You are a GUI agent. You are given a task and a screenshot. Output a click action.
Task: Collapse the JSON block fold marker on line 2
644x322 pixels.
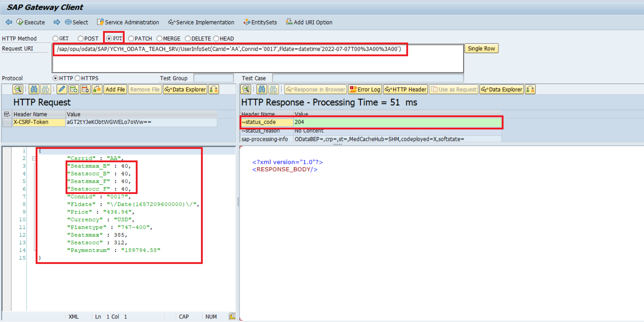pos(34,158)
